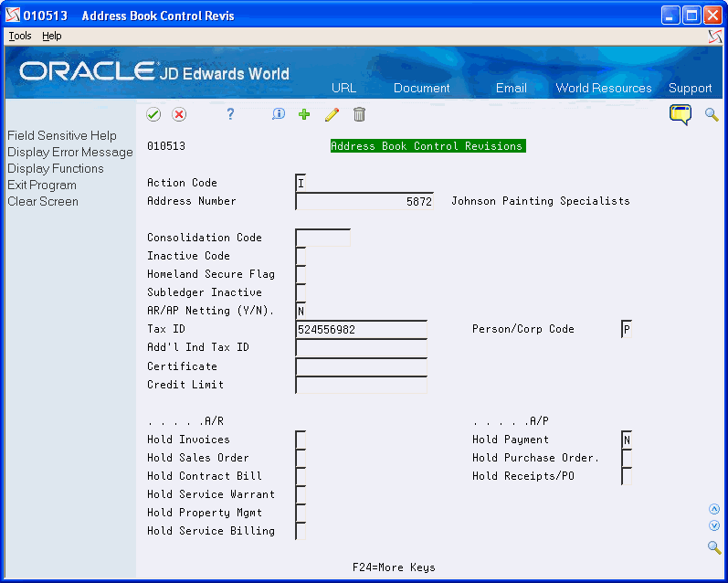Open World Resources link

pyautogui.click(x=604, y=89)
